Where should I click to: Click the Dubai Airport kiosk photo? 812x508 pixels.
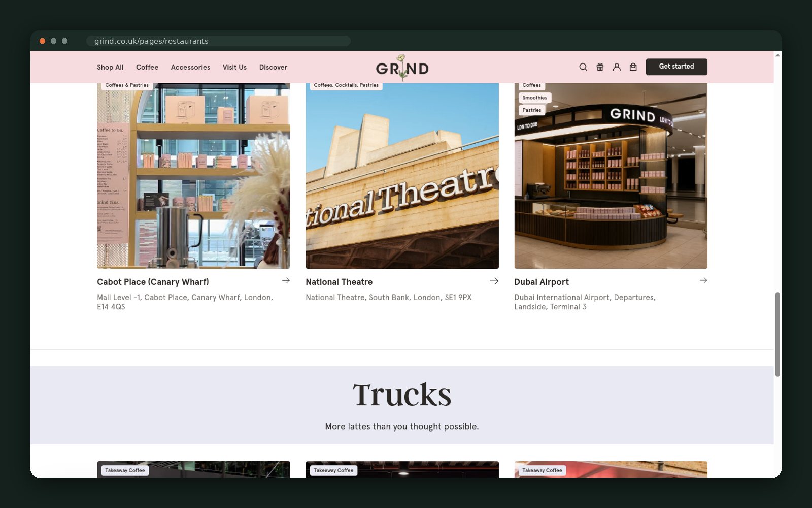coord(611,176)
